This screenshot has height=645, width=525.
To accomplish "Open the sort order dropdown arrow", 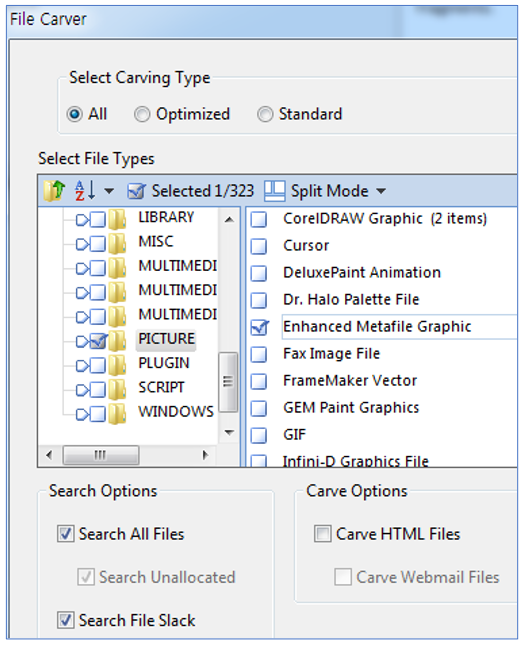I will point(109,191).
